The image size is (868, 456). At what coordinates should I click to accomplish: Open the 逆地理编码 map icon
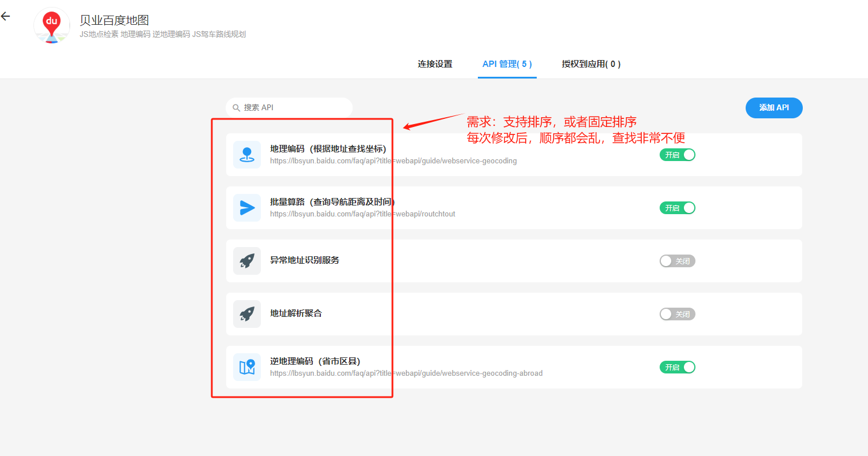247,367
